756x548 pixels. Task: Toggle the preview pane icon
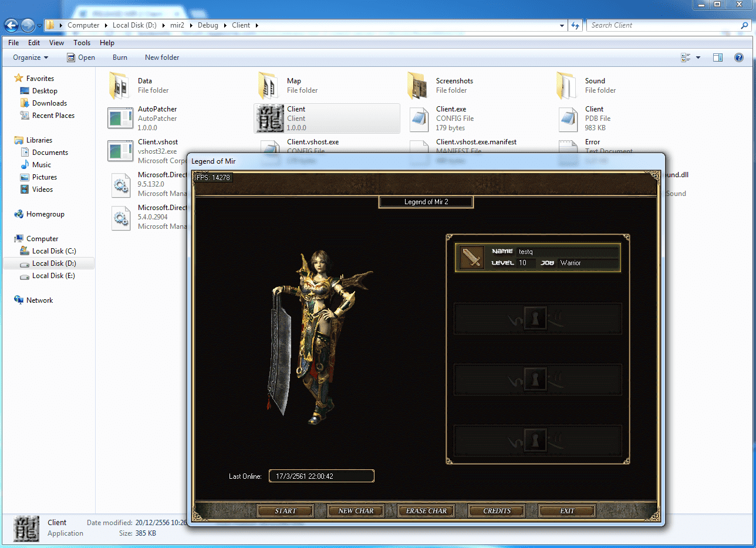click(x=717, y=57)
